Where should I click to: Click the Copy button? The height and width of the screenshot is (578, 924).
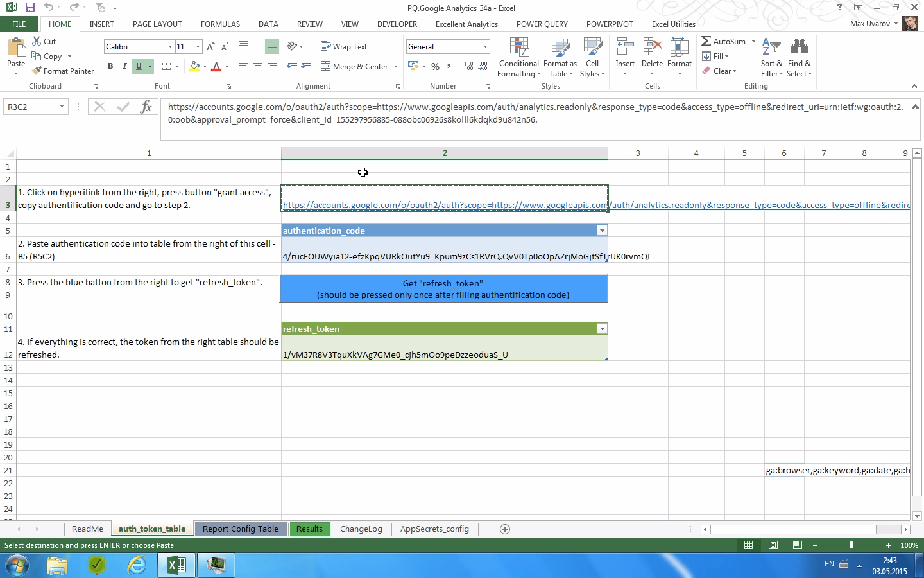[x=47, y=57]
